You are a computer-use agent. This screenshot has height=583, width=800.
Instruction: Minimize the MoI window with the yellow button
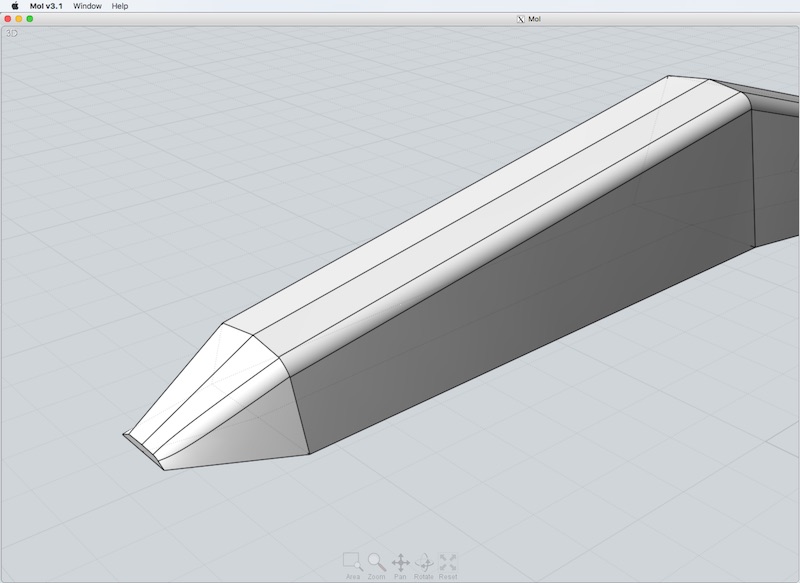[x=19, y=19]
